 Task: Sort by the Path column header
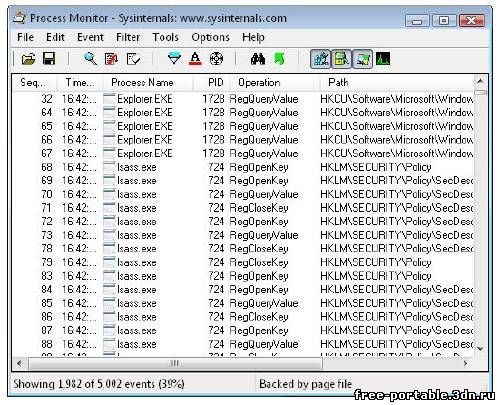(397, 83)
